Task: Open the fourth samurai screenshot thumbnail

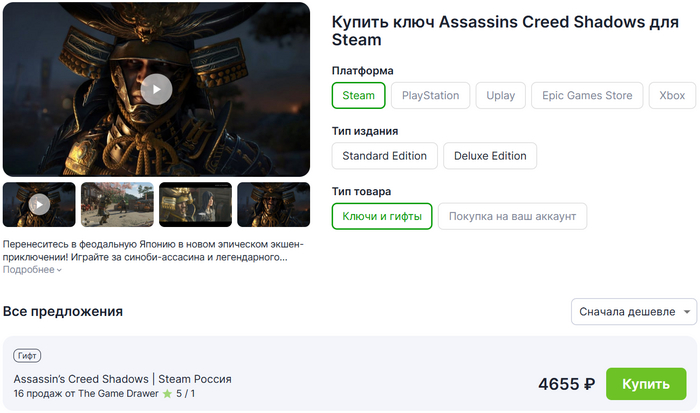Action: click(273, 204)
